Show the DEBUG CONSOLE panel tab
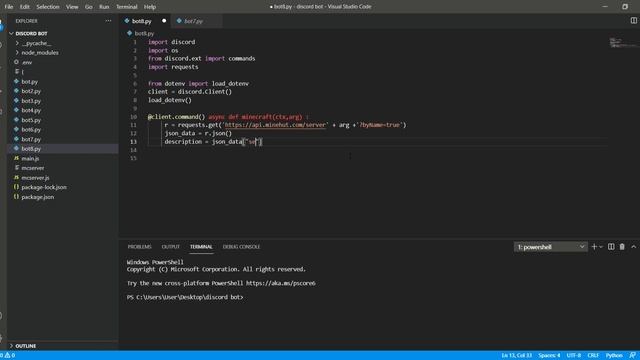This screenshot has height=360, width=640. (x=241, y=247)
